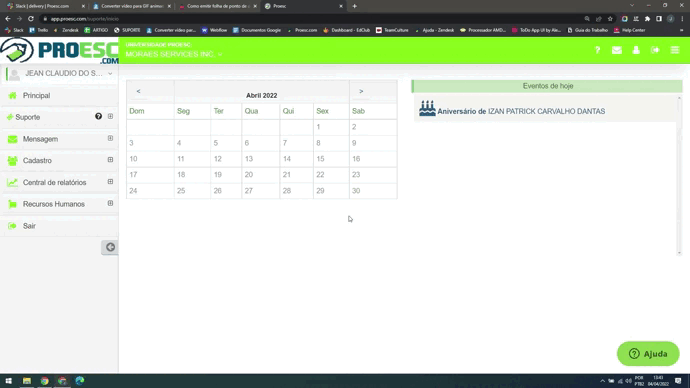The width and height of the screenshot is (690, 388).
Task: Collapse sidebar with the arrow button
Action: coord(110,247)
